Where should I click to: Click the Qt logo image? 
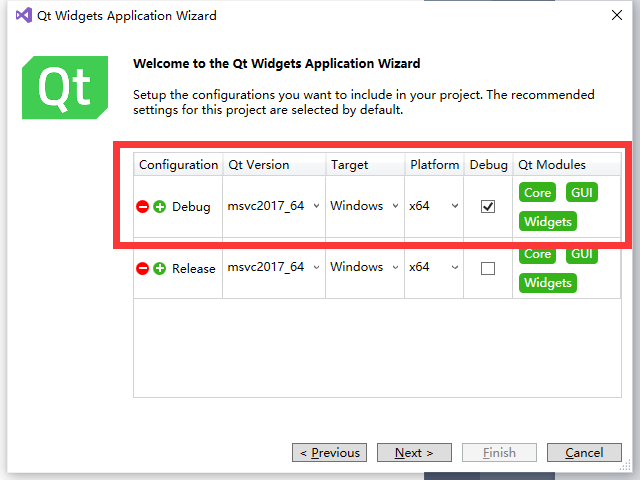65,87
